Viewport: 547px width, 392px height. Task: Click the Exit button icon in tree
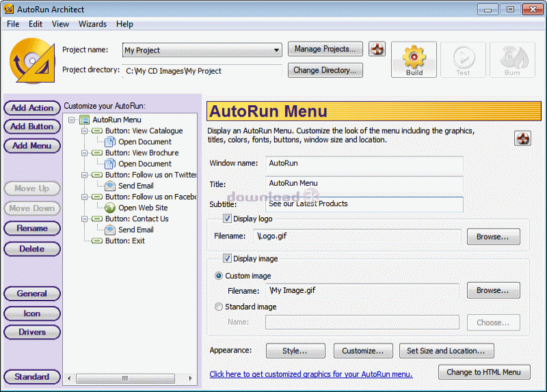(x=97, y=241)
